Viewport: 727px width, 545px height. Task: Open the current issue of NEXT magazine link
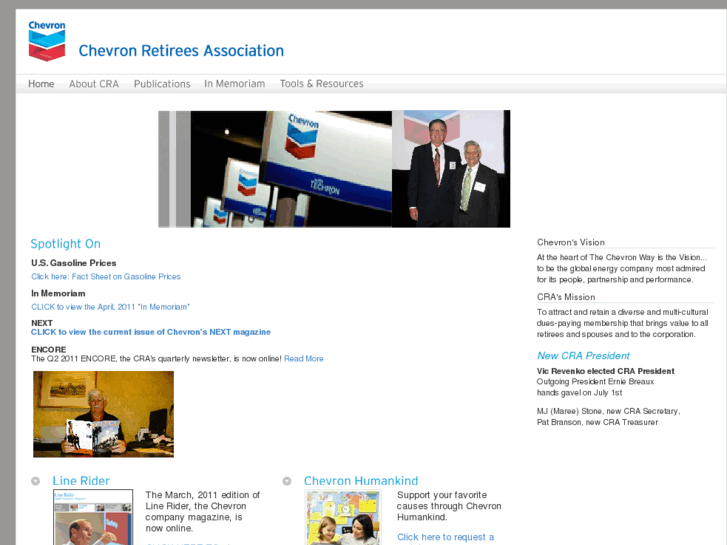coord(151,332)
